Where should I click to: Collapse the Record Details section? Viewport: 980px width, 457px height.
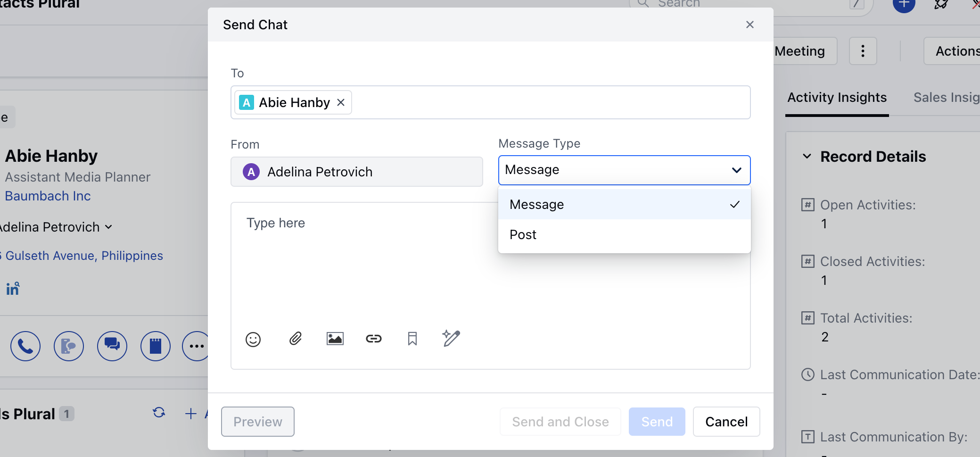pyautogui.click(x=807, y=156)
